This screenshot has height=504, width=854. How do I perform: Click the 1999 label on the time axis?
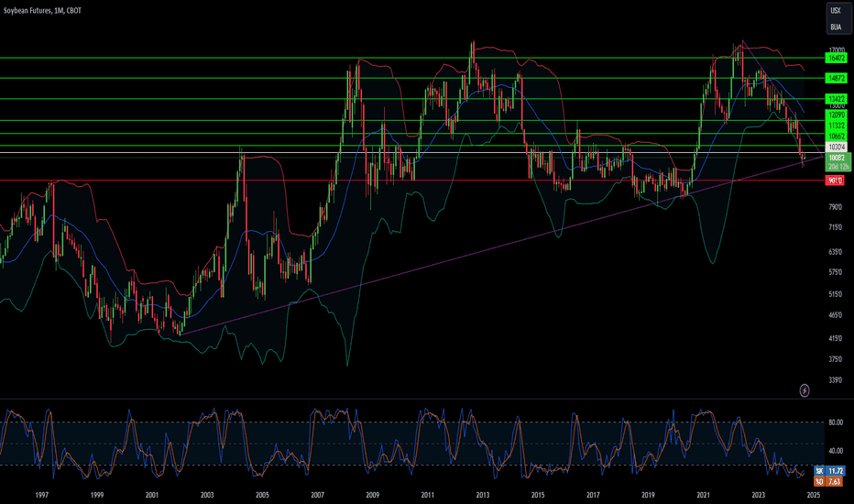click(97, 495)
